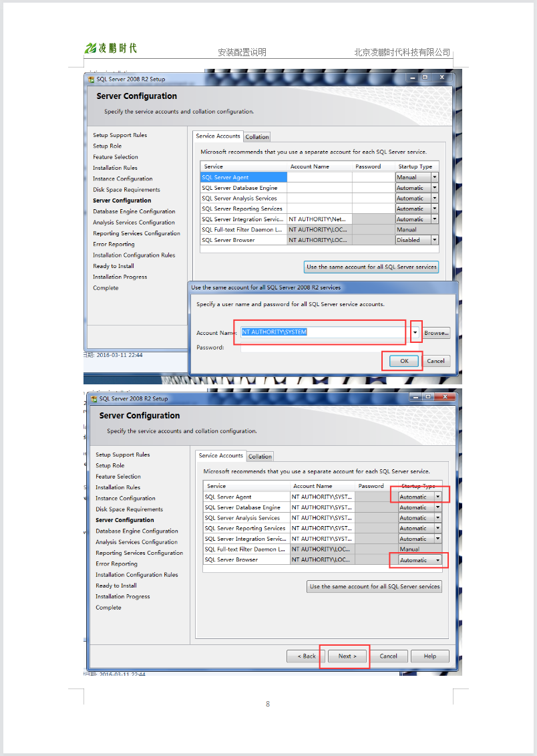Screen dimensions: 537x756
Task: Expand startup dropdown for Reporting Services with NT AUTHORITY\SYST... account
Action: [x=437, y=529]
